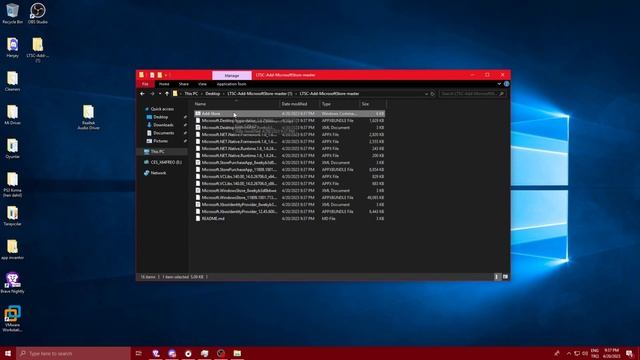Select Documents in navigation pane
The image size is (640, 360).
[164, 133]
